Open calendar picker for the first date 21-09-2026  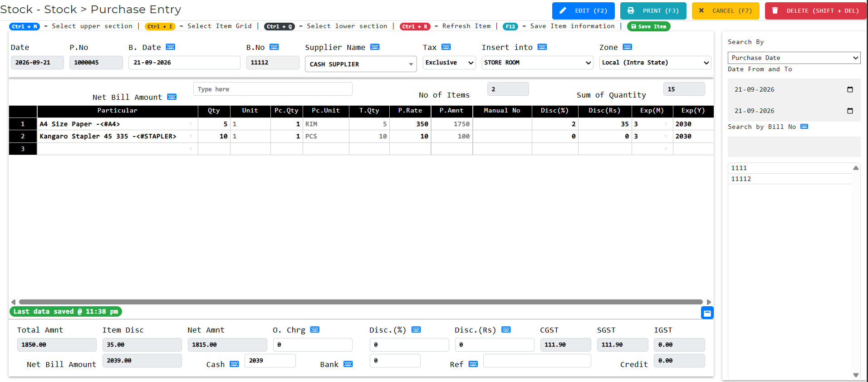pyautogui.click(x=850, y=89)
